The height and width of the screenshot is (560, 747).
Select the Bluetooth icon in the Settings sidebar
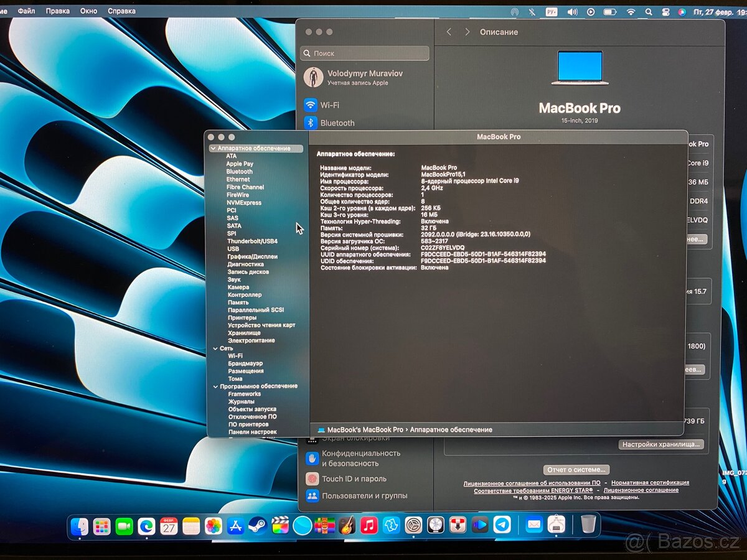point(312,123)
